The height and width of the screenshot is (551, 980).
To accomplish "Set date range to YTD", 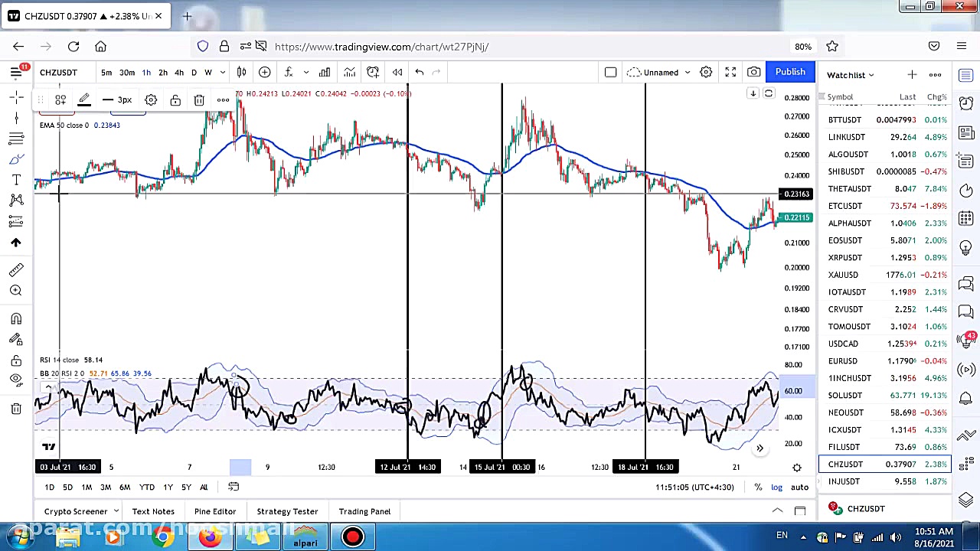I will pyautogui.click(x=146, y=487).
